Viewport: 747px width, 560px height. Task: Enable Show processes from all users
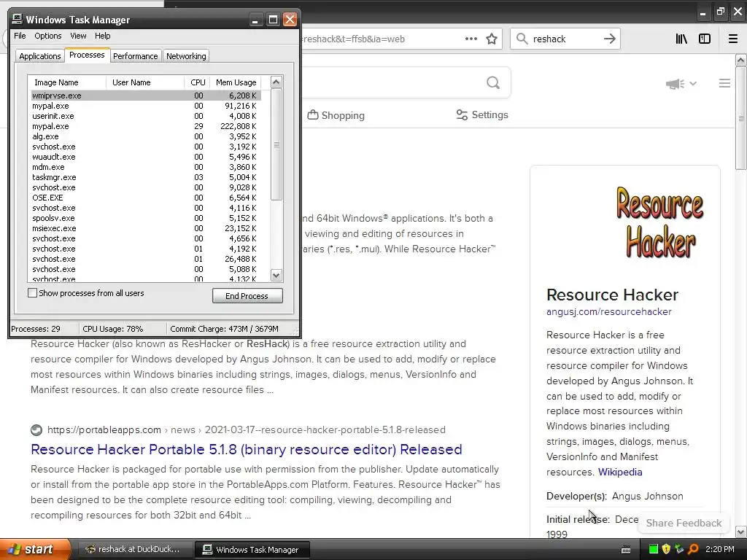coord(32,293)
